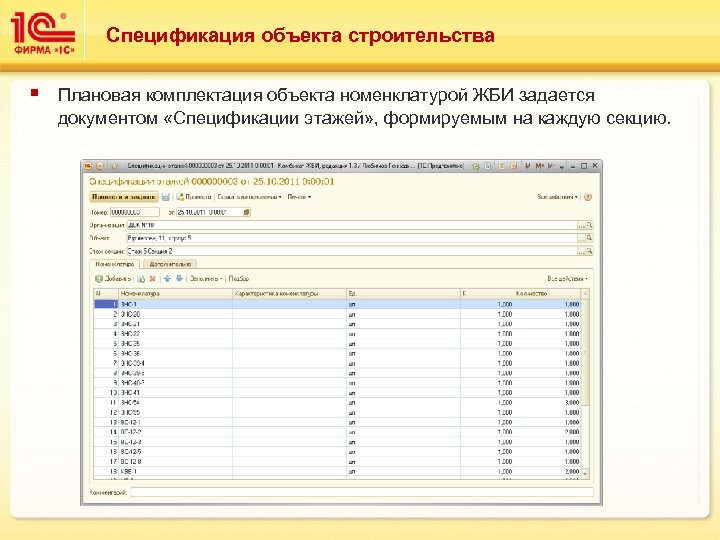Select row 17 nomenclature cell ВС-12-8
The height and width of the screenshot is (540, 720).
click(x=175, y=461)
